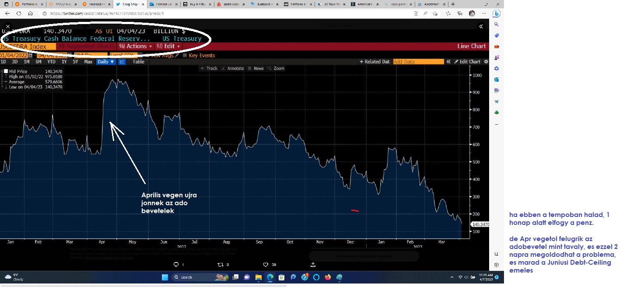Toggle the Key Events checkbox
The height and width of the screenshot is (301, 644).
(x=185, y=56)
